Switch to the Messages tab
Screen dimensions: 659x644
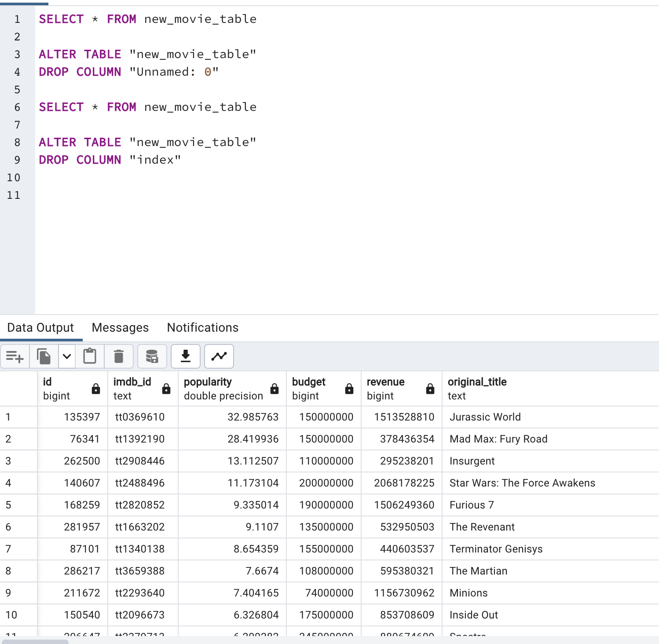tap(120, 327)
